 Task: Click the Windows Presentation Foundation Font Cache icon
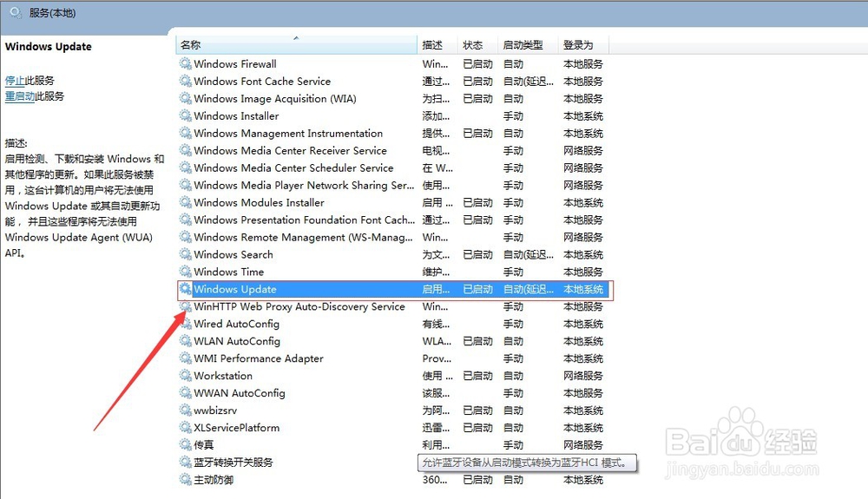click(185, 220)
